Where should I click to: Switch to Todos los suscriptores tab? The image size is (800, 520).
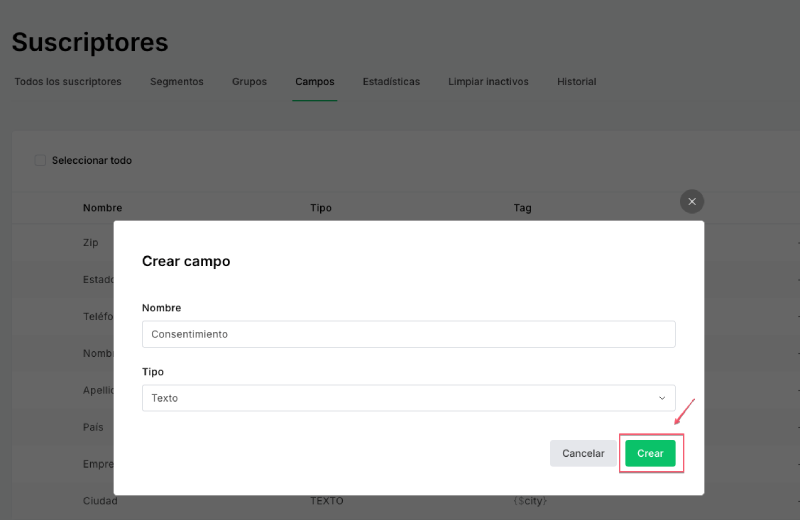(68, 82)
